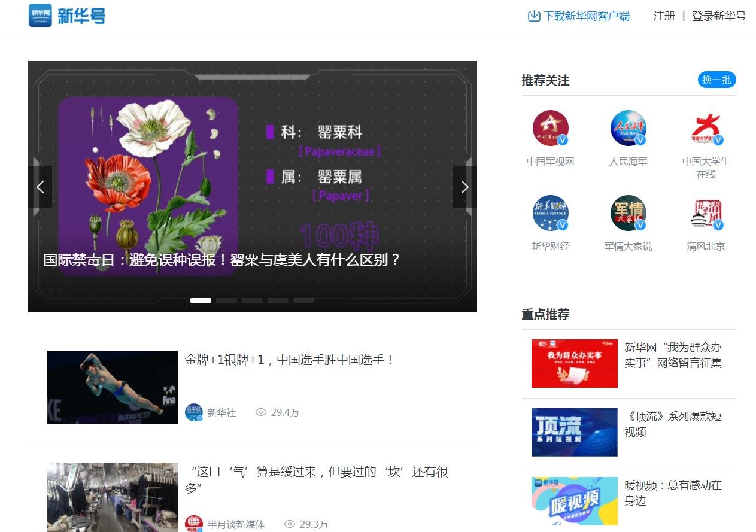Open 新华网“我为群众办实事”网络留言征集 link
Viewport: 756px width, 532px height.
(x=673, y=355)
